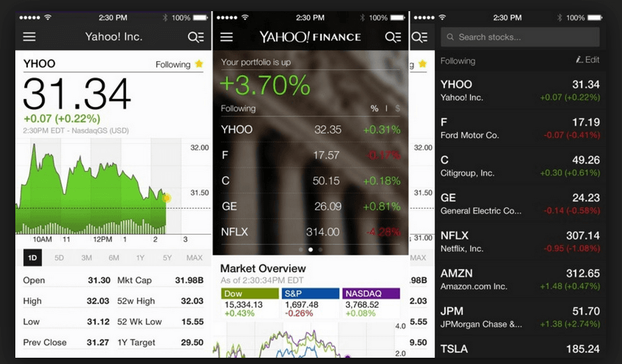Viewport: 622px width, 364px height.
Task: Switch portfolio view to percent change
Action: click(x=374, y=109)
